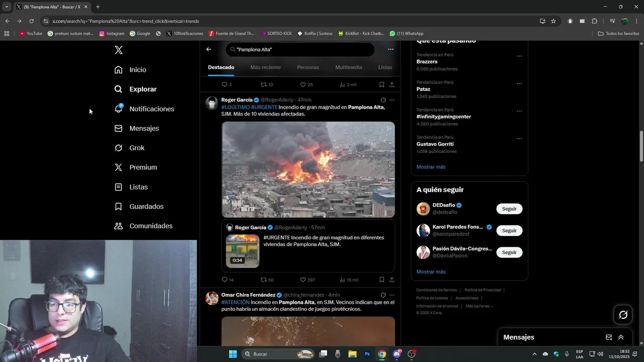Click the "Pamplona Alta" search field
Screen dimensions: 644x362
point(300,49)
